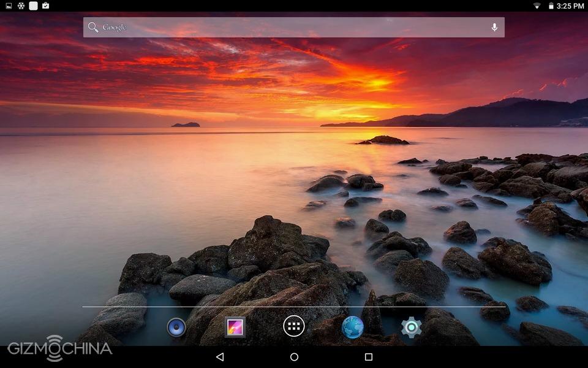Image resolution: width=588 pixels, height=368 pixels.
Task: Open Recent apps with square button
Action: (369, 357)
